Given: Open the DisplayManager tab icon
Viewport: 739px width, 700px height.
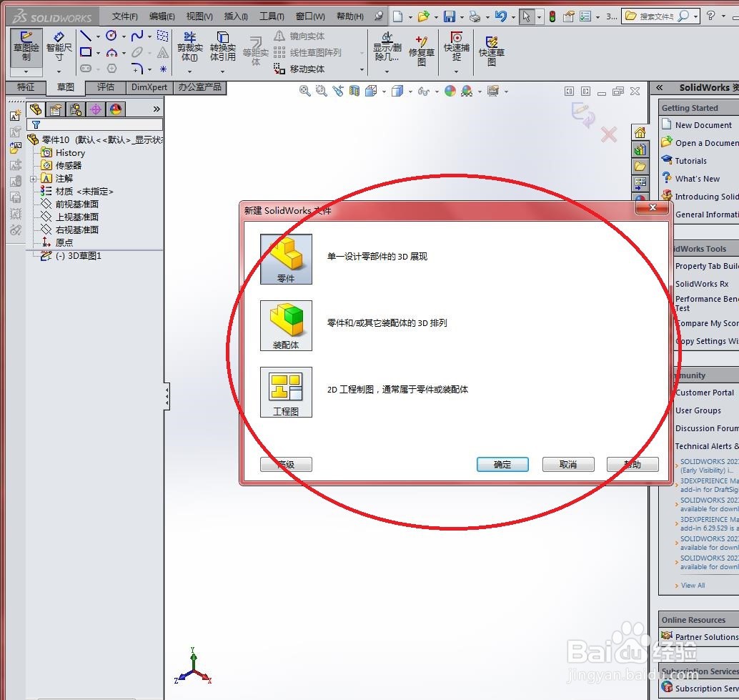Looking at the screenshot, I should coord(116,110).
